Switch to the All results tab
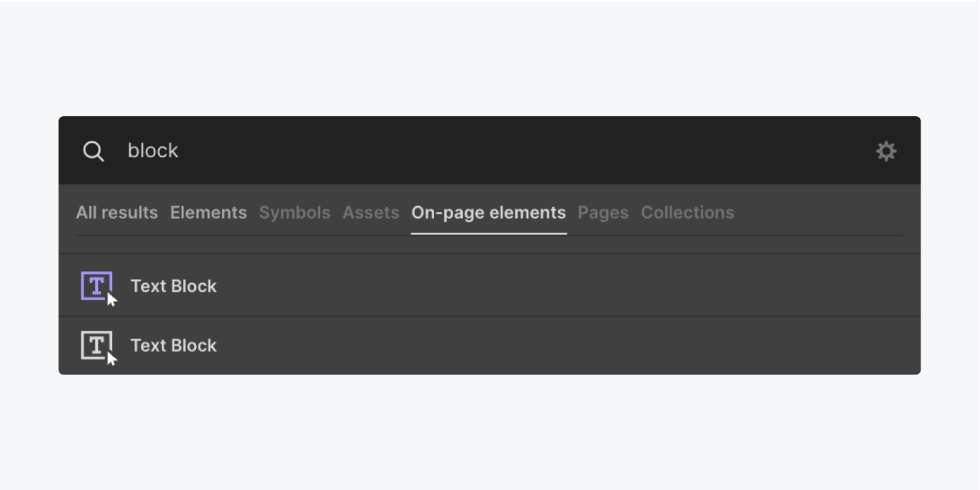Screen dimensions: 980x490 click(x=117, y=213)
